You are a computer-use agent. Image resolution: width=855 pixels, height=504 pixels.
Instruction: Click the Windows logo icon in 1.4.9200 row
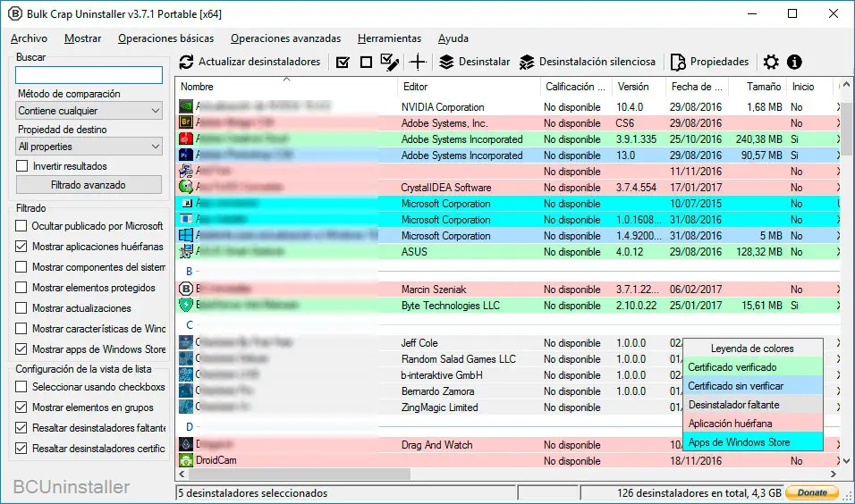186,235
